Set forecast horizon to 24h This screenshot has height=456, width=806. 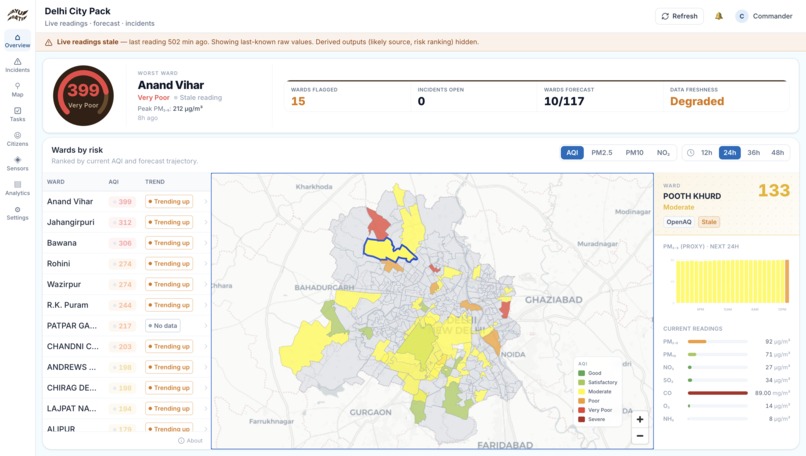[729, 153]
